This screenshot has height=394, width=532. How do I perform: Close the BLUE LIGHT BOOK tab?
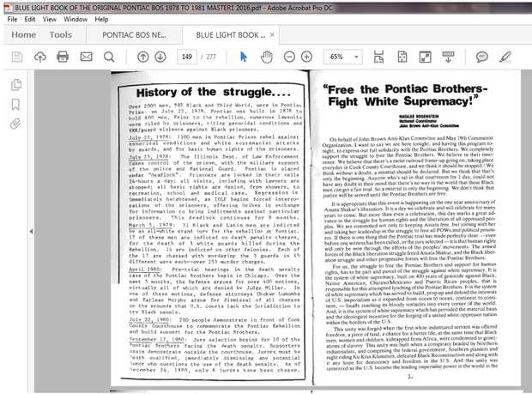272,34
